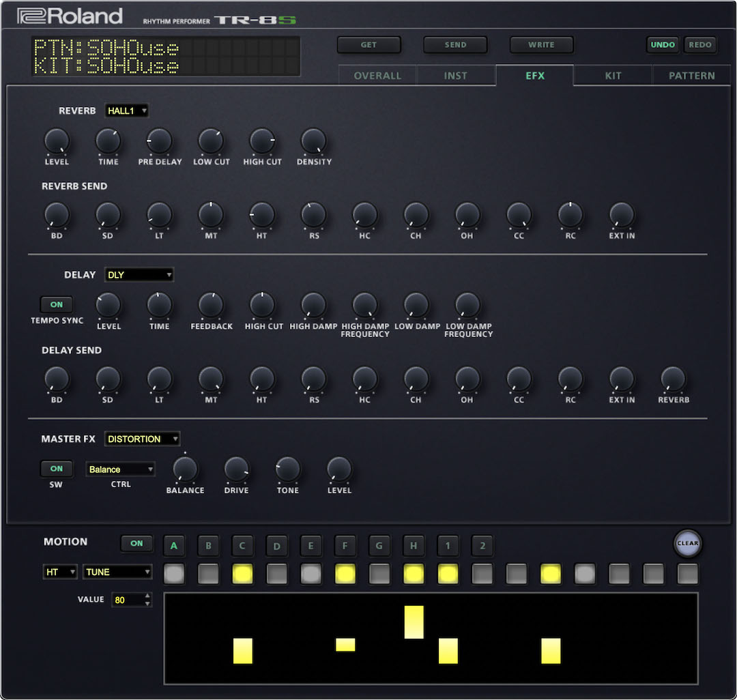Toggle the Master FX SW switch
Image resolution: width=737 pixels, height=700 pixels.
click(57, 469)
